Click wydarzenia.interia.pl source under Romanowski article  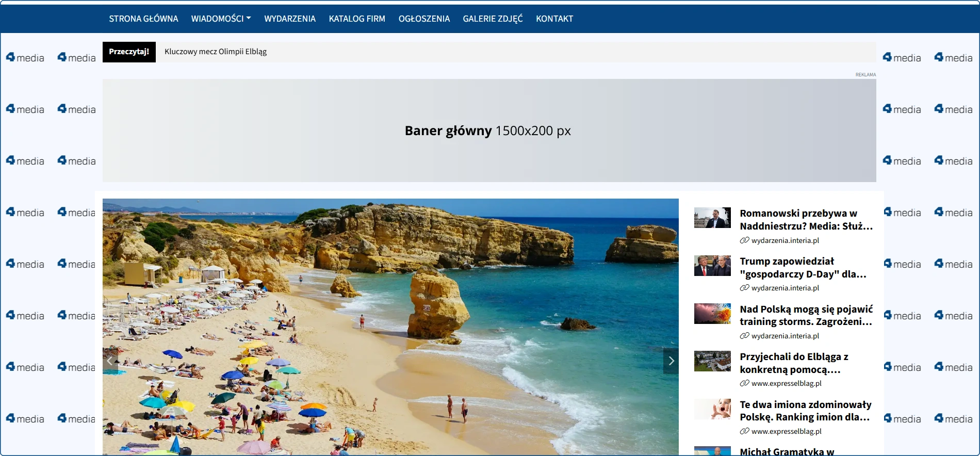coord(785,240)
